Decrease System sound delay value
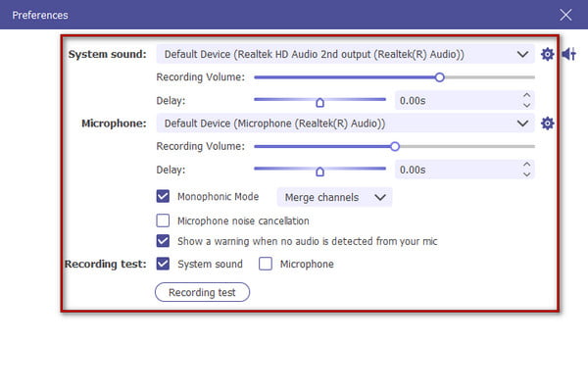Viewport: 588px width, 392px height. [x=527, y=106]
